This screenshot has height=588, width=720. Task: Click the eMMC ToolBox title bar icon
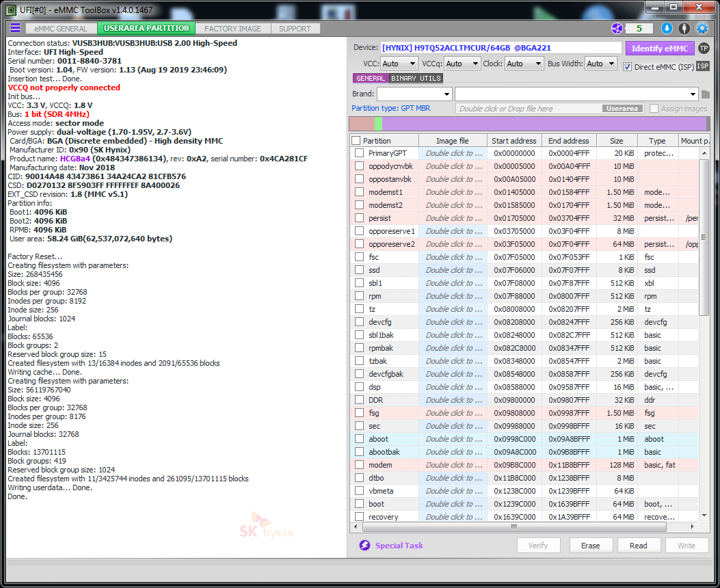(x=11, y=10)
